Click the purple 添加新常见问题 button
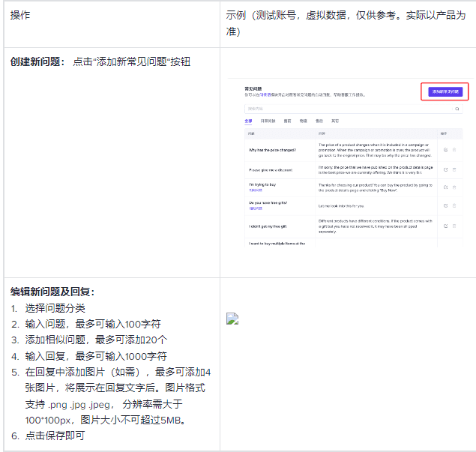The image size is (476, 452). (x=445, y=91)
